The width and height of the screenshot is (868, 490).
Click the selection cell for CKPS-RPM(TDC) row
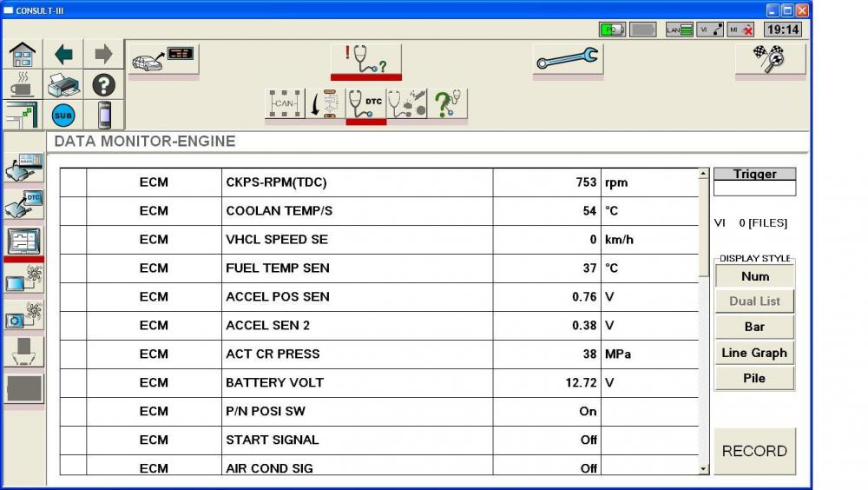[73, 182]
